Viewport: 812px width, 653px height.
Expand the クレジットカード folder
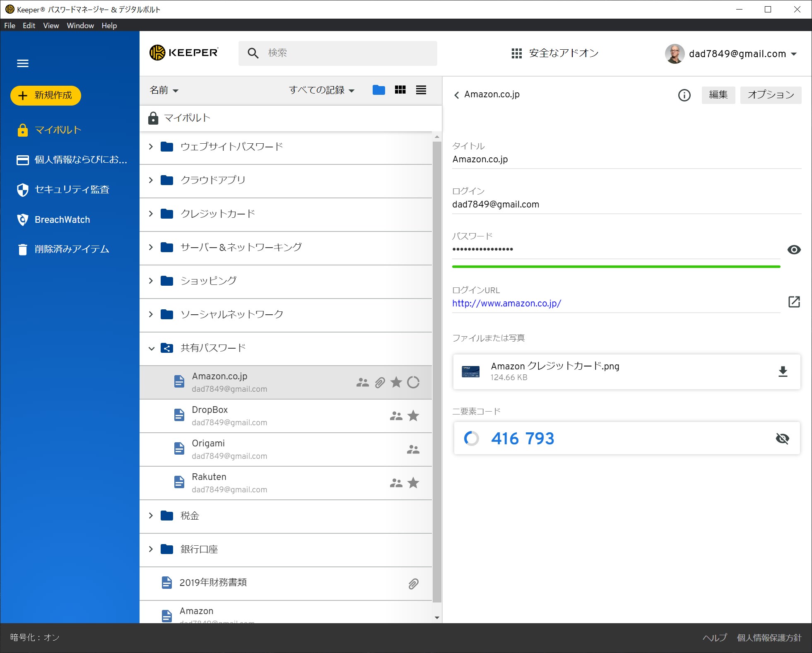click(x=151, y=214)
